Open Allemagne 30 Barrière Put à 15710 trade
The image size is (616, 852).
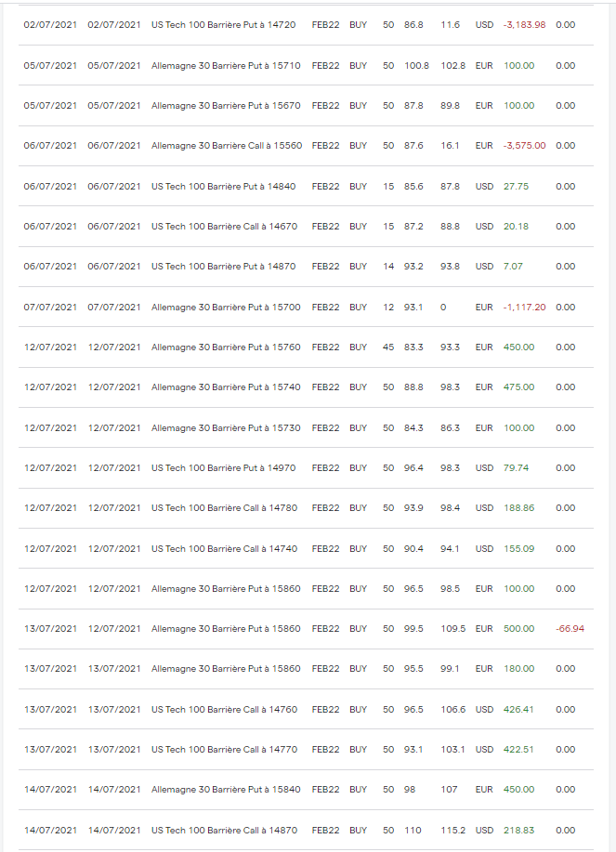226,66
